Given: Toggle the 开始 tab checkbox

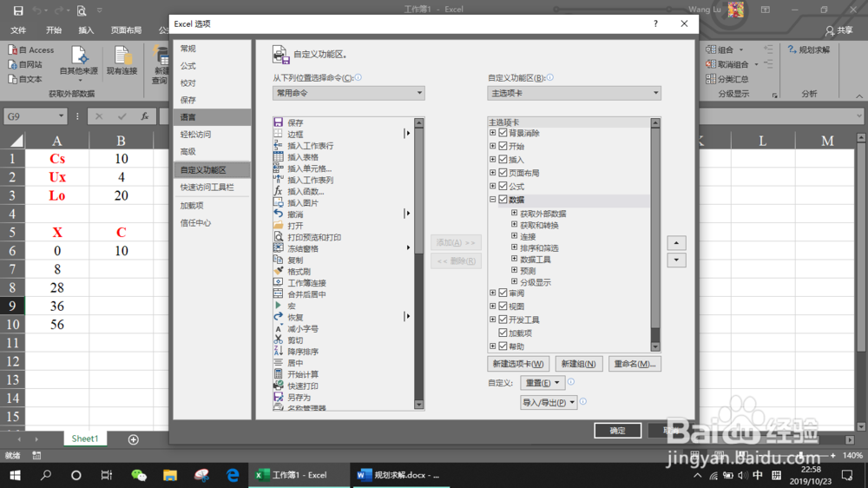Looking at the screenshot, I should [x=503, y=146].
